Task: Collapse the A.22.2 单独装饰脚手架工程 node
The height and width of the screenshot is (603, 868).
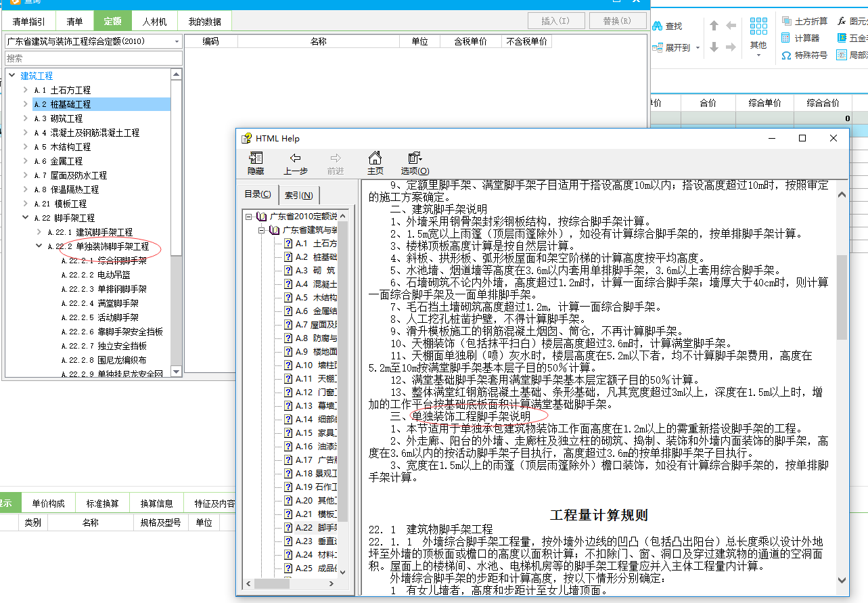Action: tap(39, 246)
